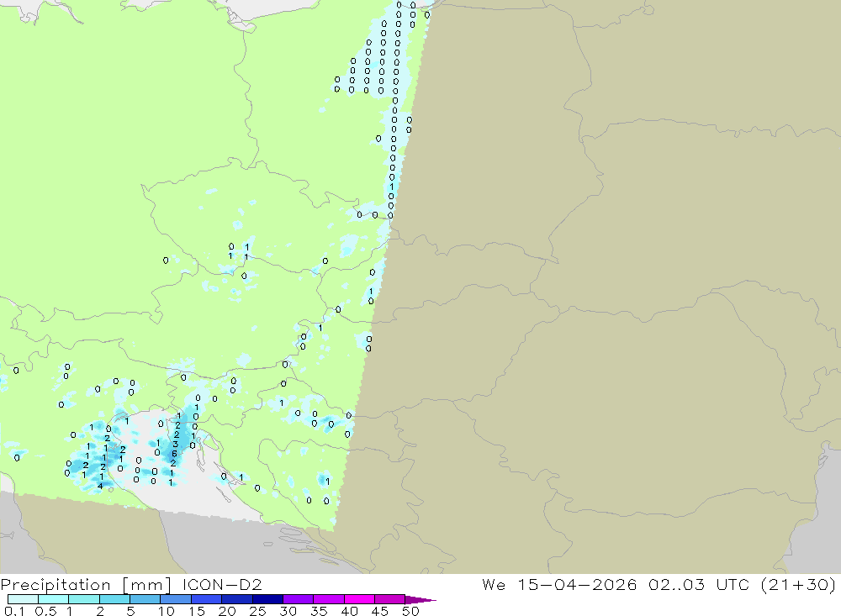Pick the legend swatch between 20 and 25
Viewport: 841px width, 616px height.
click(236, 599)
